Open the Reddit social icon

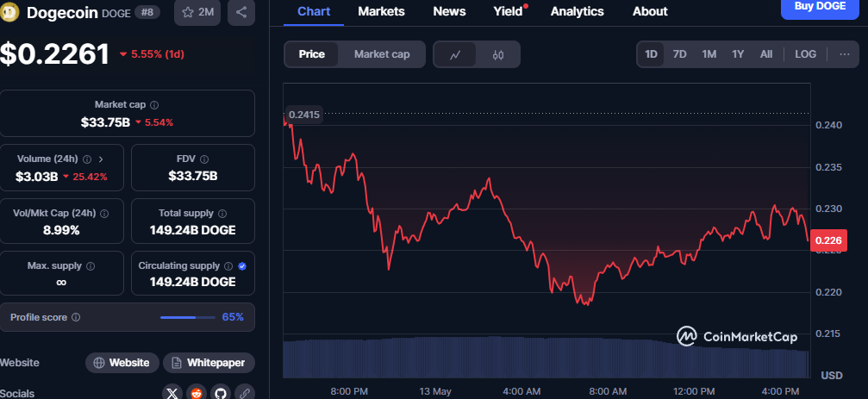pos(197,394)
